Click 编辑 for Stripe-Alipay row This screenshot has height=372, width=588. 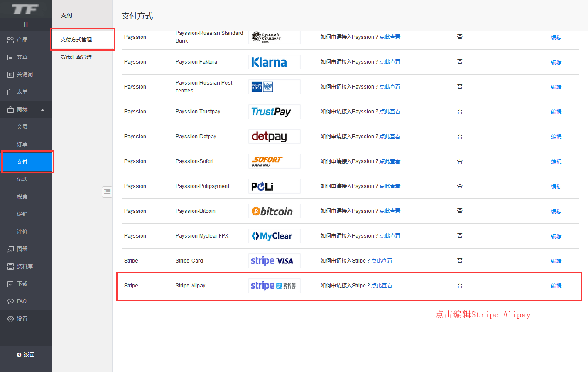click(x=556, y=286)
